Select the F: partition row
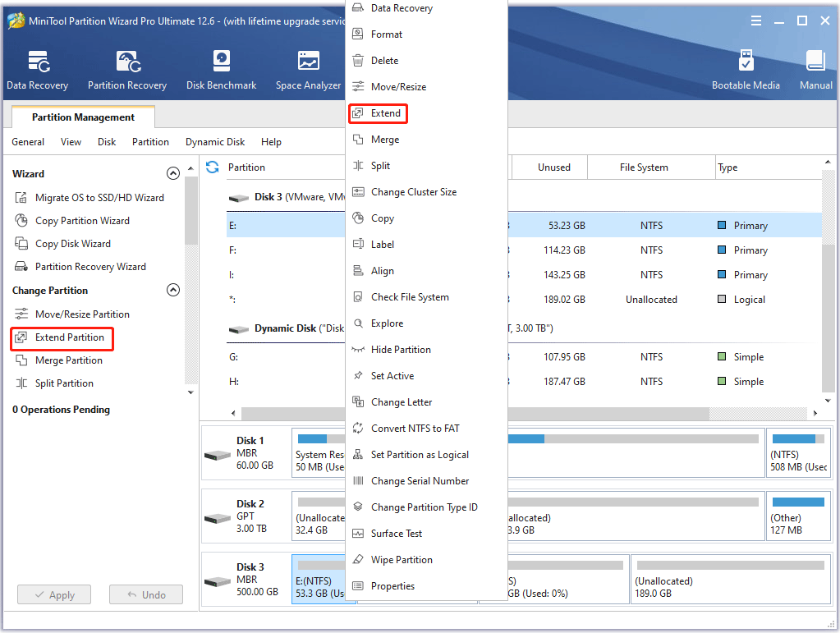This screenshot has height=633, width=840. (524, 250)
